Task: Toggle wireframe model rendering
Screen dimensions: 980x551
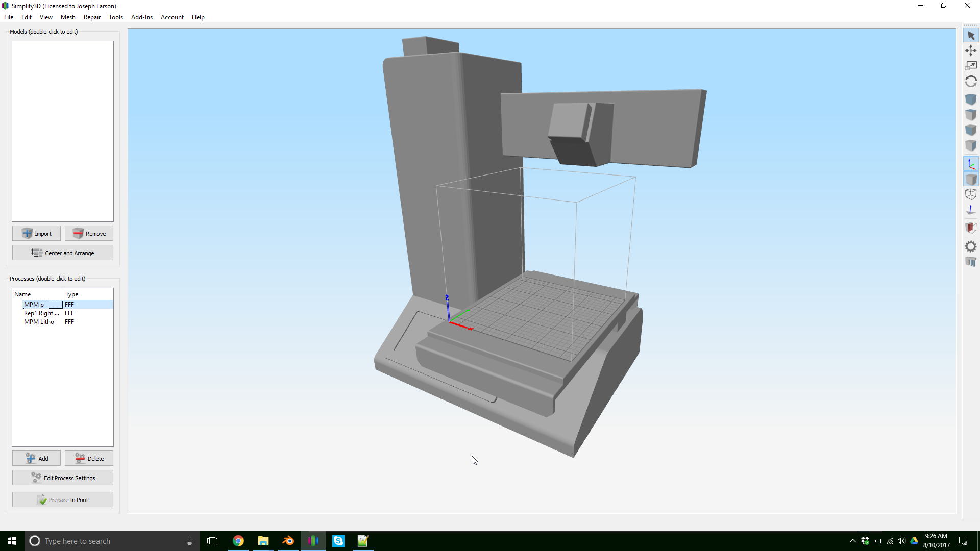Action: 971,194
